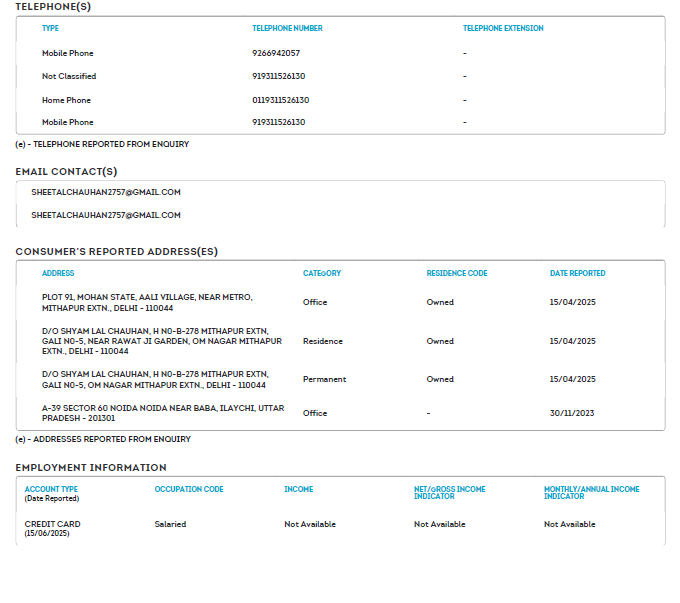
Task: Click the first SHEETALCHAUHAN2757 email address
Action: click(x=106, y=192)
